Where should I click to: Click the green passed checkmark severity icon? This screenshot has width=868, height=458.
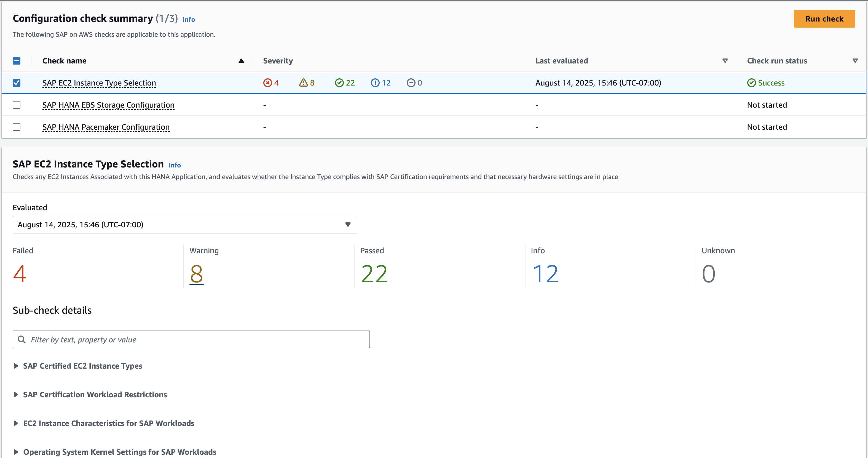pyautogui.click(x=339, y=83)
